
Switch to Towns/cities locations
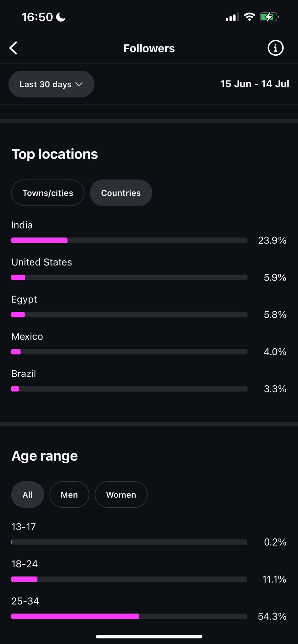point(48,193)
